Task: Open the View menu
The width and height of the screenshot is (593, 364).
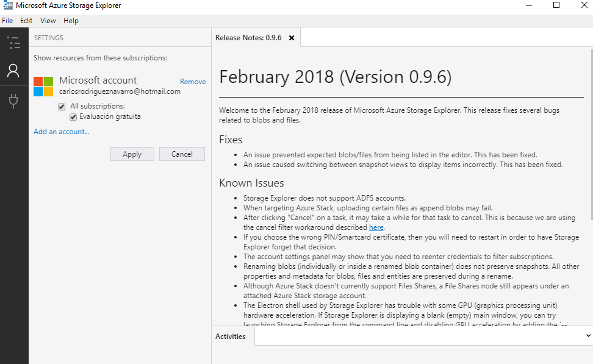Action: [48, 21]
